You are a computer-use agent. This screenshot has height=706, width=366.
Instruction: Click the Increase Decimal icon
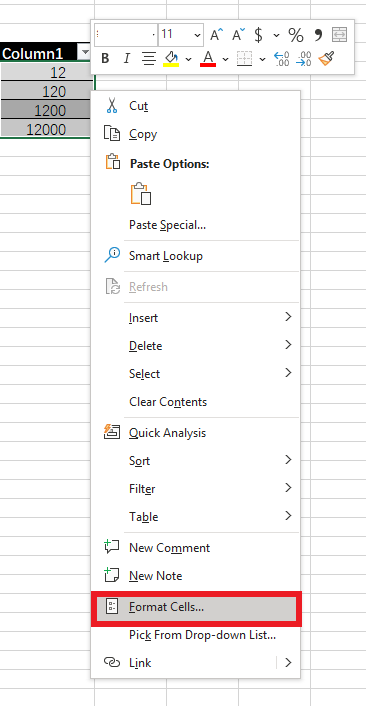(281, 59)
